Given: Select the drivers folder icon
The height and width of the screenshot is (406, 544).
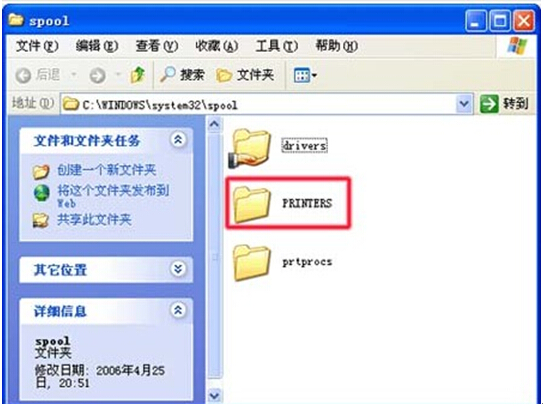Looking at the screenshot, I should pos(250,148).
